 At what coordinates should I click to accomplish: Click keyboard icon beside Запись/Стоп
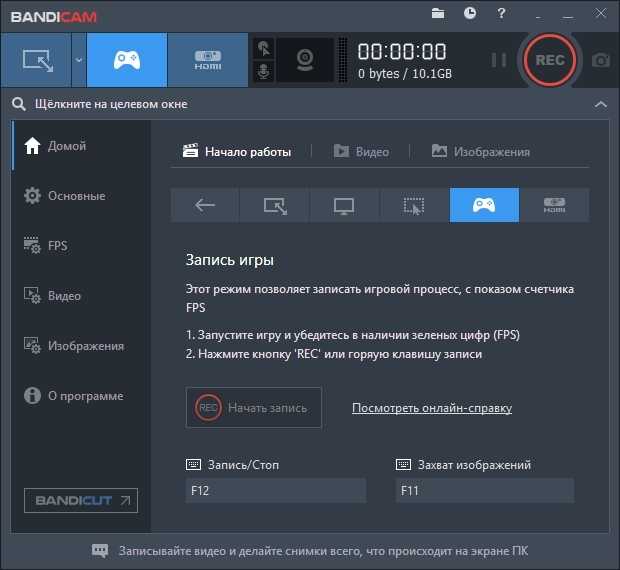tap(193, 464)
